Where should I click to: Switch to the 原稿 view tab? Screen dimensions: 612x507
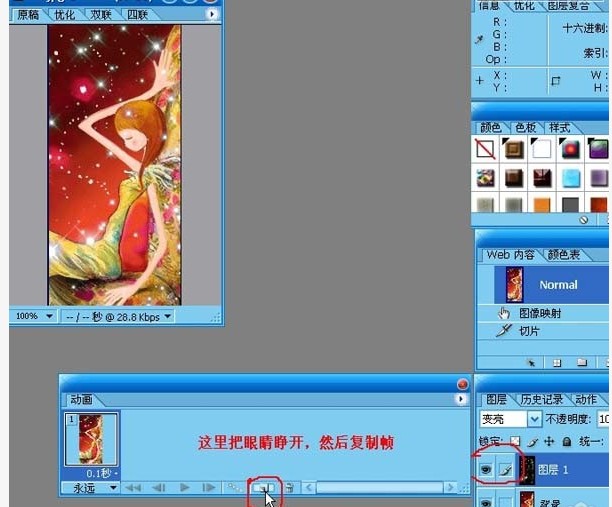[x=28, y=15]
